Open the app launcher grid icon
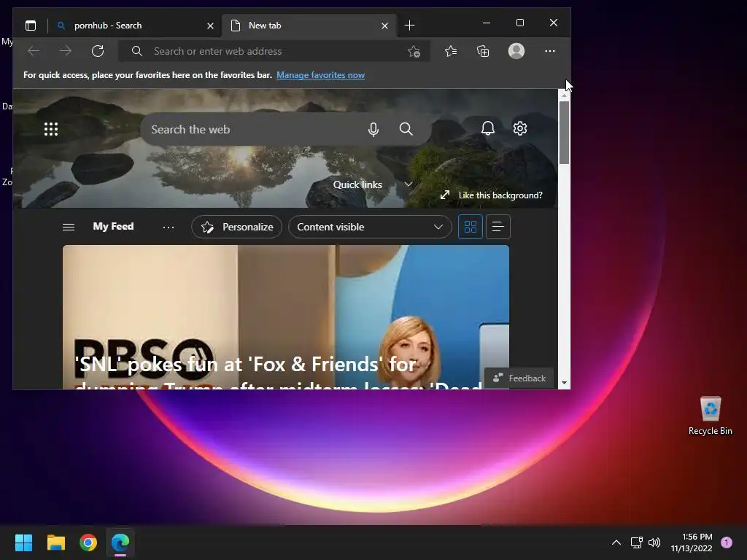Viewport: 747px width, 560px height. [51, 129]
